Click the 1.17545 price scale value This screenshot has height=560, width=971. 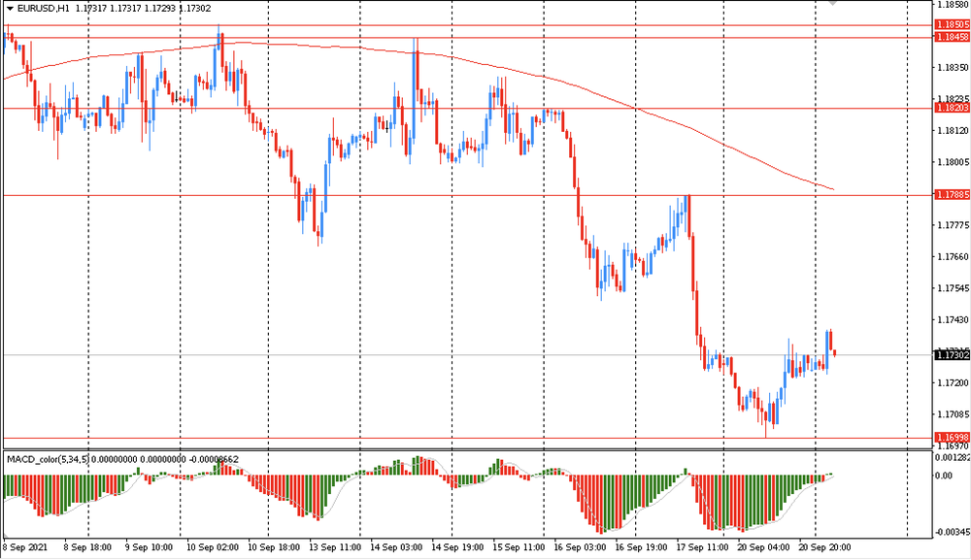954,288
